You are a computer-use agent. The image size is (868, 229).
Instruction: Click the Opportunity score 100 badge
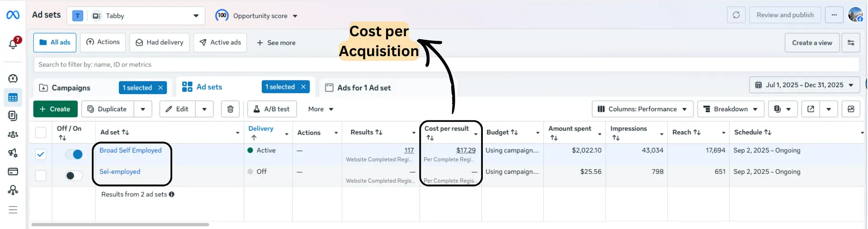tap(222, 15)
